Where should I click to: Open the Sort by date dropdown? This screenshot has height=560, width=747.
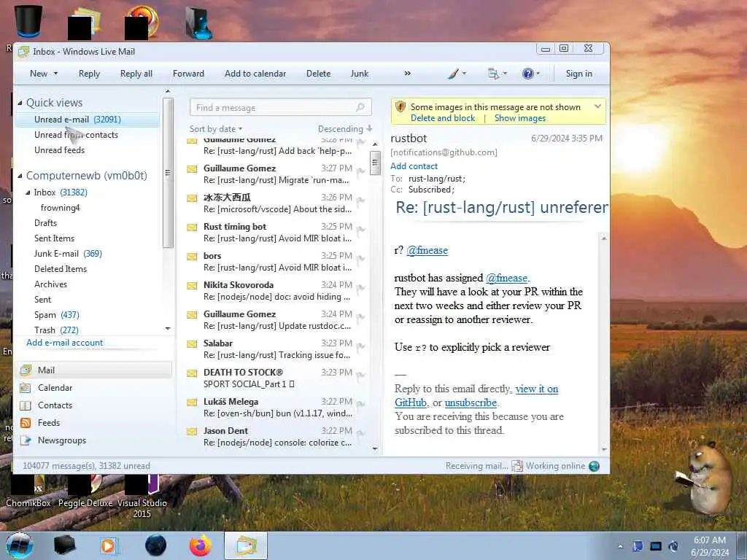click(216, 129)
